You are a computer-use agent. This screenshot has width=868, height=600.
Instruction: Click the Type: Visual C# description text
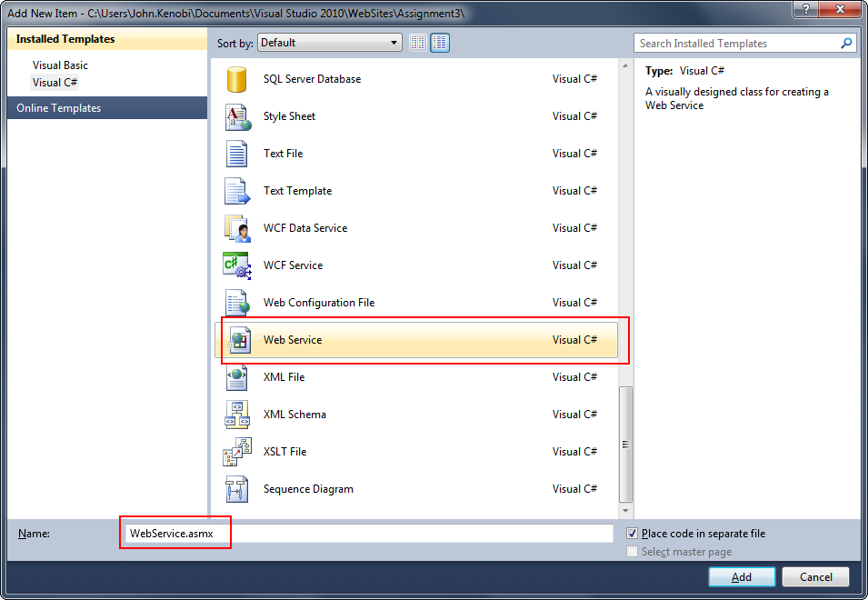click(684, 71)
